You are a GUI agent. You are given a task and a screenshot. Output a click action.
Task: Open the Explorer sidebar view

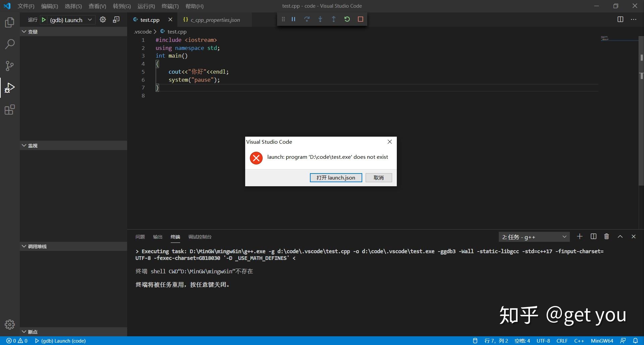[9, 22]
